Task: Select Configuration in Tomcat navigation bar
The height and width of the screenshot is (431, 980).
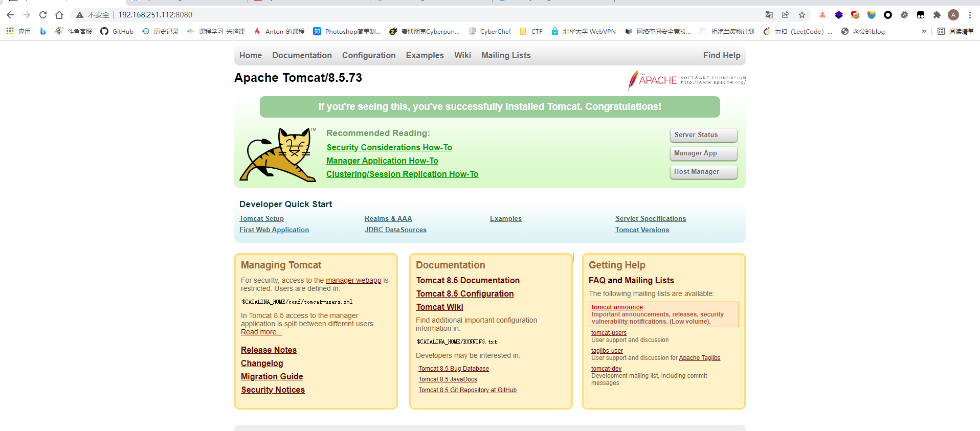Action: coord(369,55)
